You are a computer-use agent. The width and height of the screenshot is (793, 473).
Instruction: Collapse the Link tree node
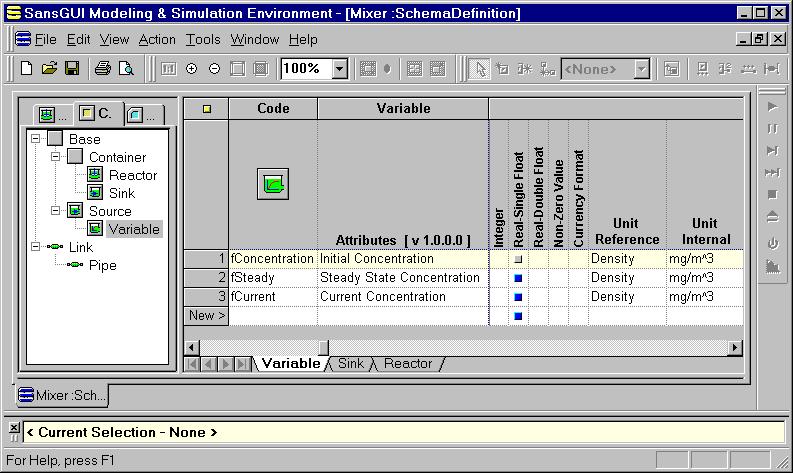[36, 247]
